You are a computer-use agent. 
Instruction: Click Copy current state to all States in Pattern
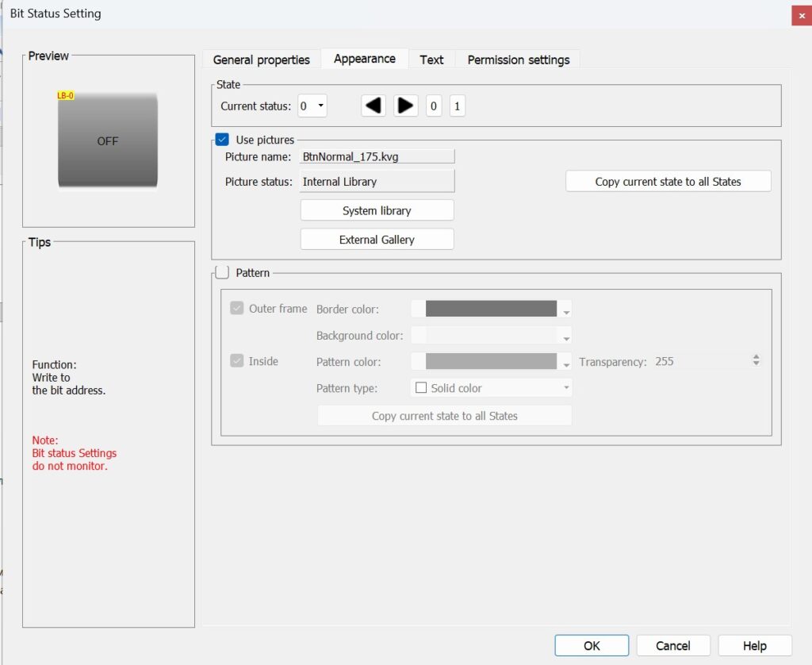point(445,416)
